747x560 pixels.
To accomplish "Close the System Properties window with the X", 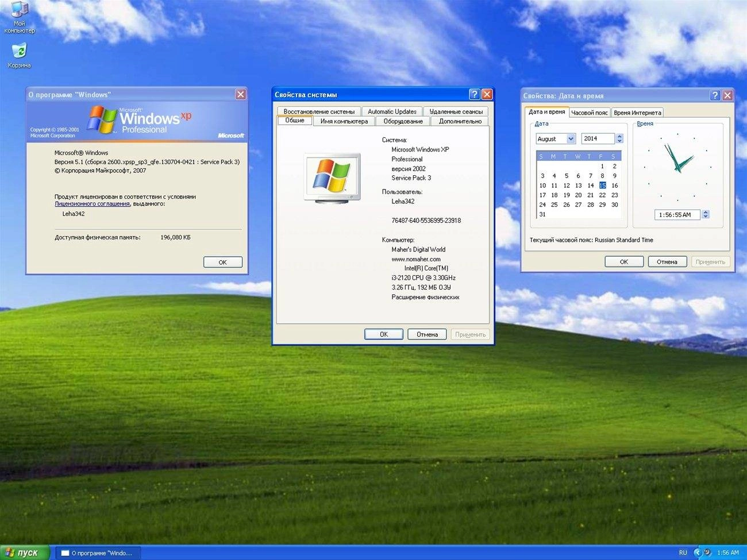I will pos(487,94).
